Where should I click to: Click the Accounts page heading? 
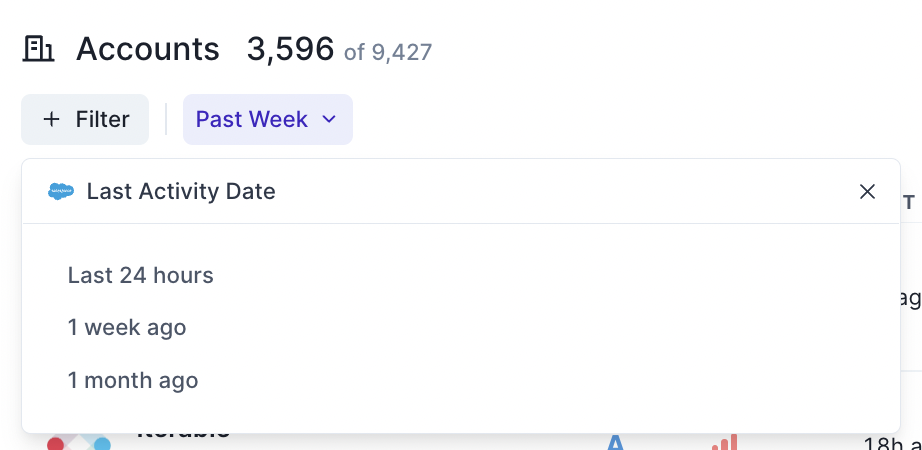pyautogui.click(x=148, y=49)
